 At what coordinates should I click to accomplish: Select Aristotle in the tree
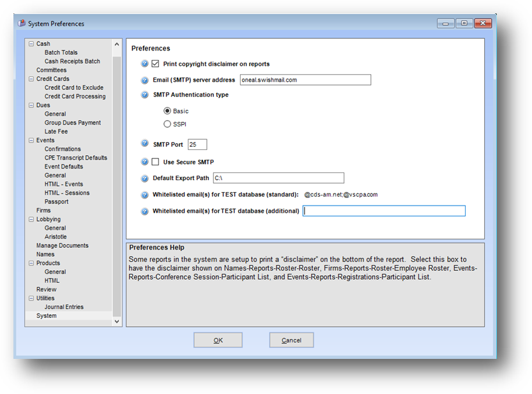pyautogui.click(x=56, y=237)
